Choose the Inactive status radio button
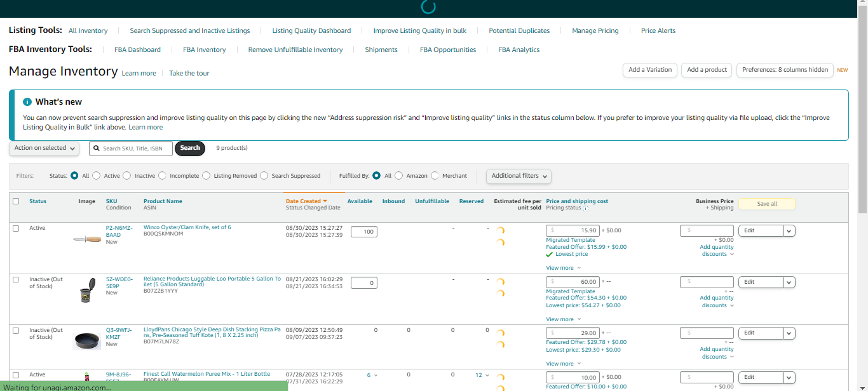Image resolution: width=868 pixels, height=391 pixels. pyautogui.click(x=126, y=176)
